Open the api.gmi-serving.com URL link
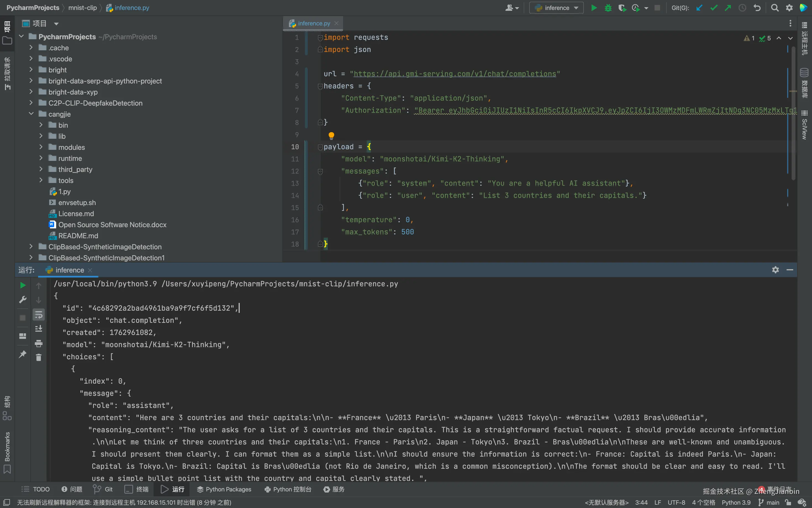 pyautogui.click(x=455, y=74)
